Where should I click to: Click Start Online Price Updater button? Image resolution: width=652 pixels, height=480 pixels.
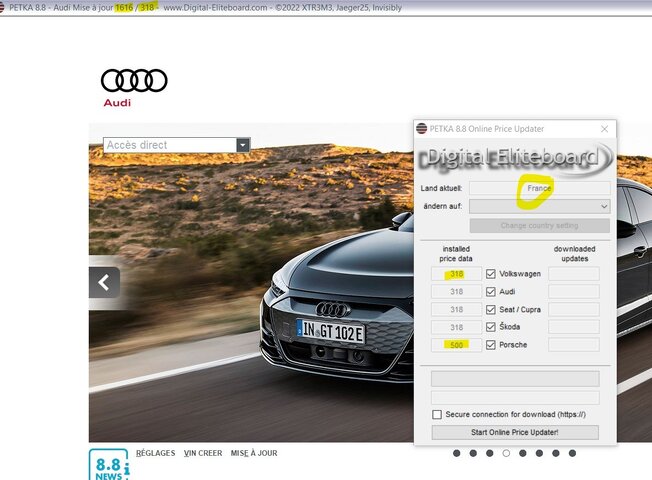[515, 432]
